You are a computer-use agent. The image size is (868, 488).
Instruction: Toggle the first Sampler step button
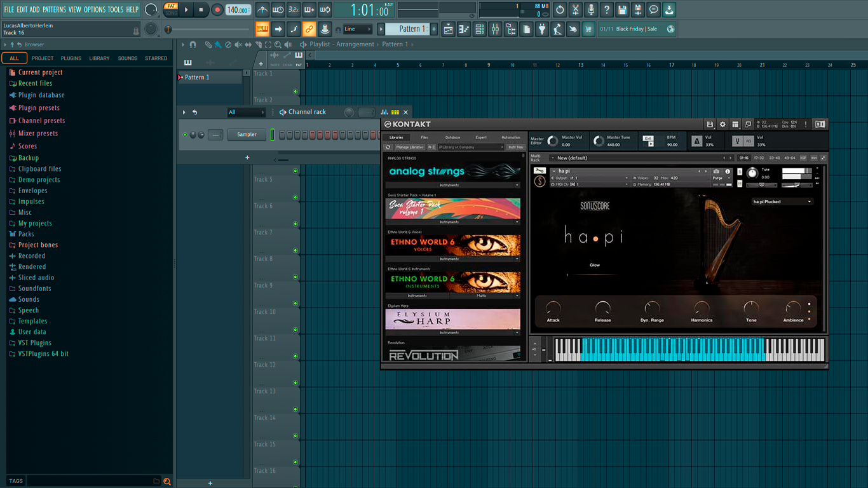pos(281,135)
